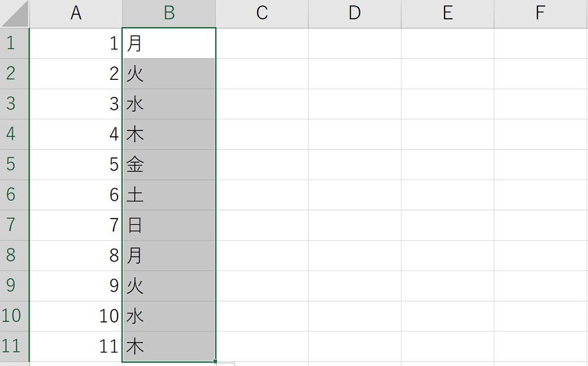Viewport: 588px width, 366px height.
Task: Select cell B6 containing 土
Action: tap(169, 195)
